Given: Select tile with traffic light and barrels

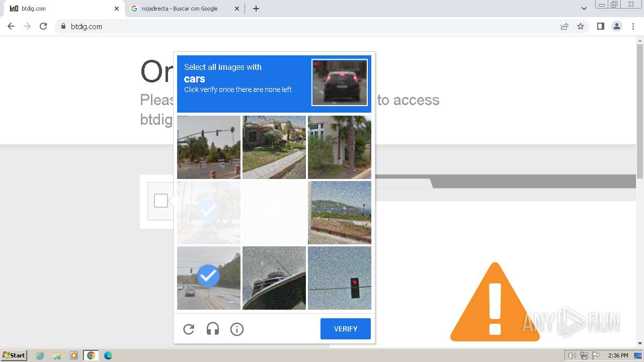Looking at the screenshot, I should 209,147.
